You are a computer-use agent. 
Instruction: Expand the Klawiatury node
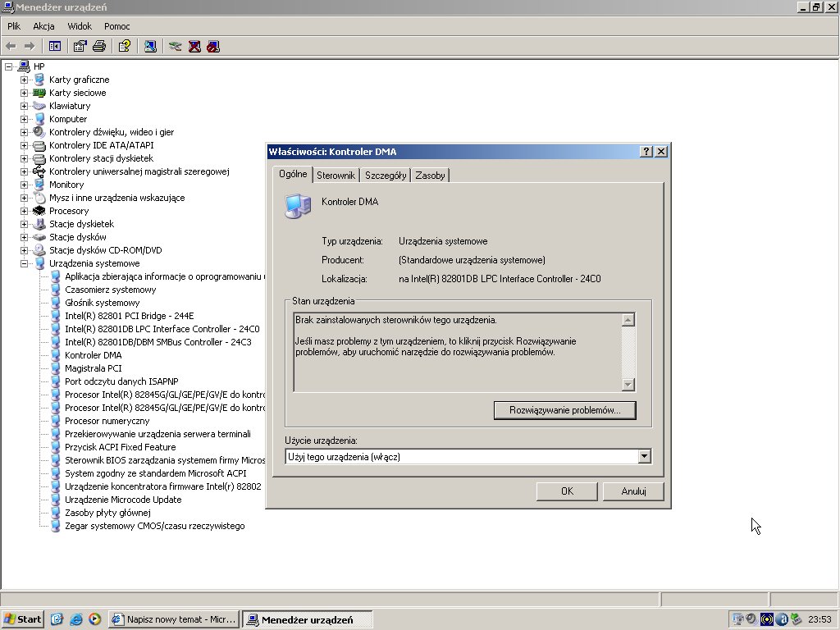coord(24,106)
